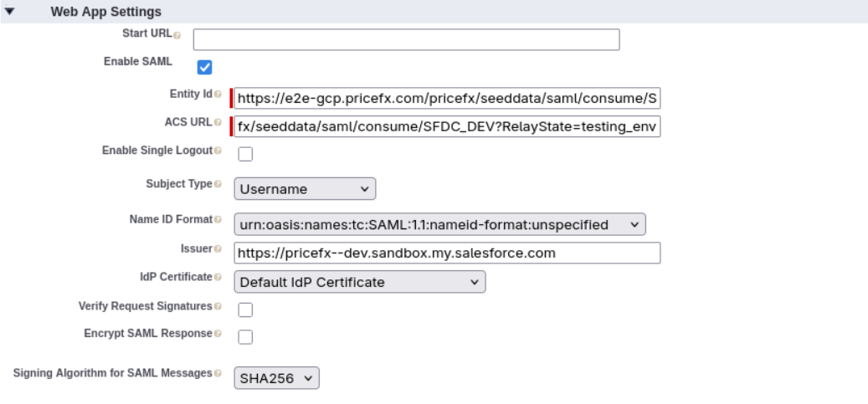The width and height of the screenshot is (868, 404).
Task: Collapse the Web App Settings section
Action: point(9,13)
